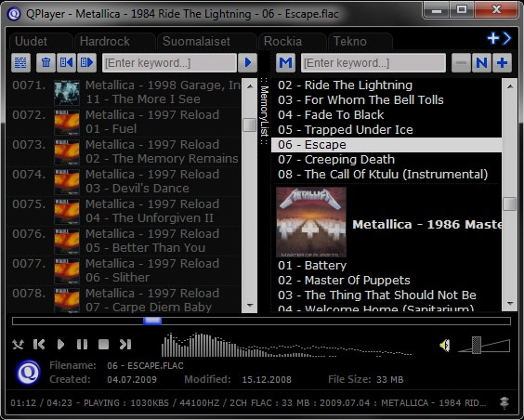Screen dimensions: 524x420
Task: Pause the playing track
Action: pyautogui.click(x=82, y=344)
